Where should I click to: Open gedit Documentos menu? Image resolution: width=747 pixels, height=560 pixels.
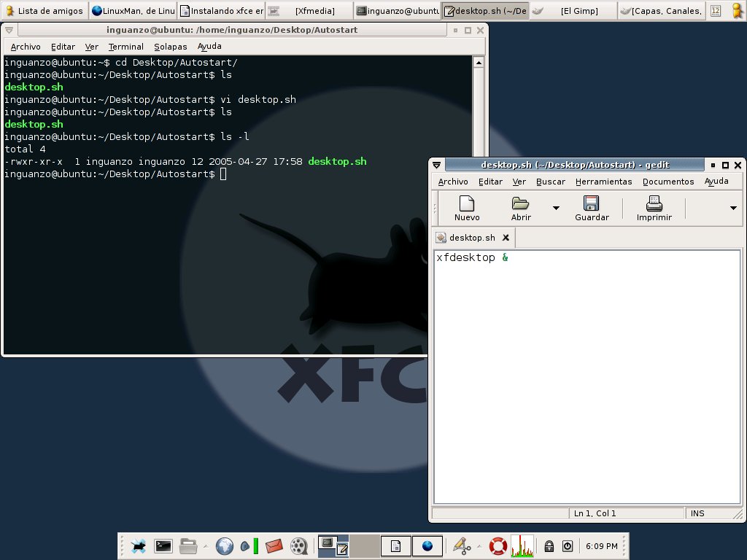pos(668,182)
